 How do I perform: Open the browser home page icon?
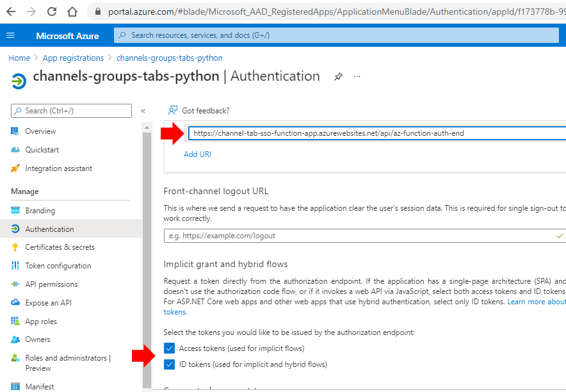click(x=72, y=12)
